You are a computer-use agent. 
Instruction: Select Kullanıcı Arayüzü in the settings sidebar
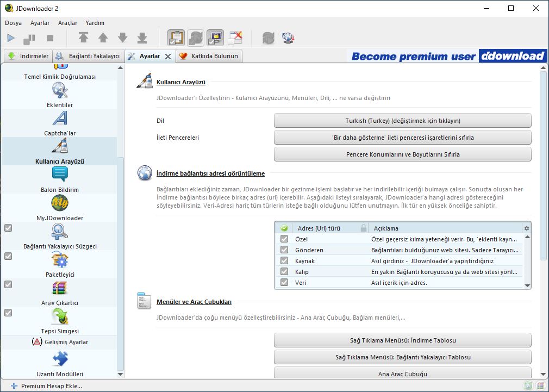(x=60, y=151)
